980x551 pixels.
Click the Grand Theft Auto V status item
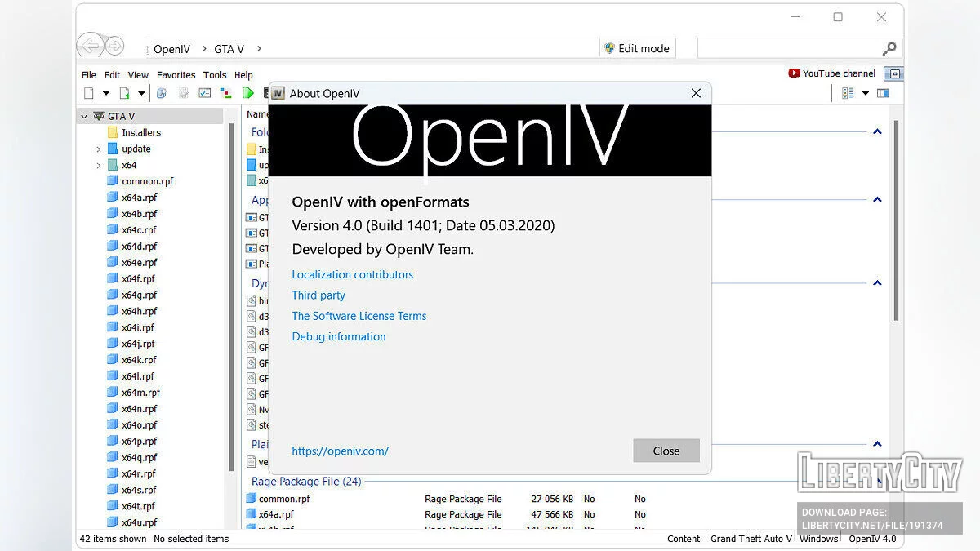tap(751, 539)
